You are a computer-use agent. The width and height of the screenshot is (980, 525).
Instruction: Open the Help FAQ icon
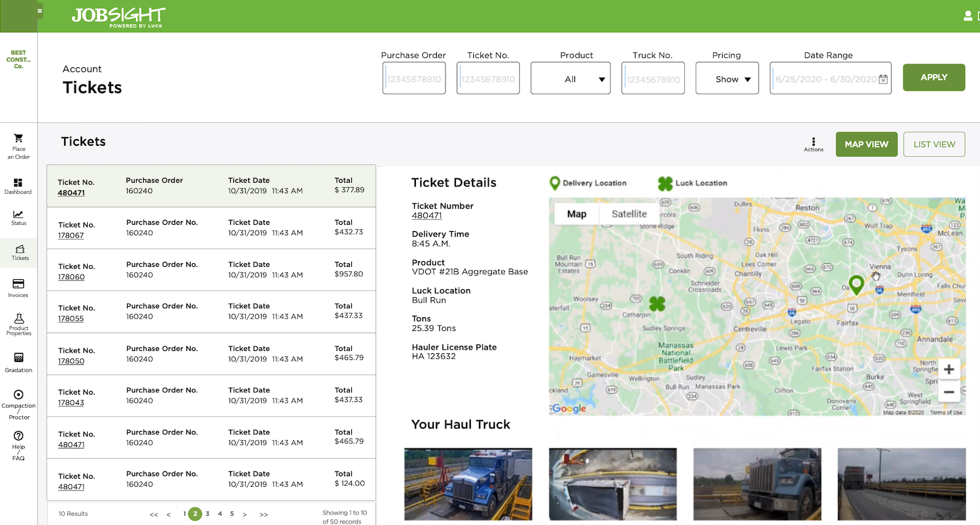tap(19, 436)
